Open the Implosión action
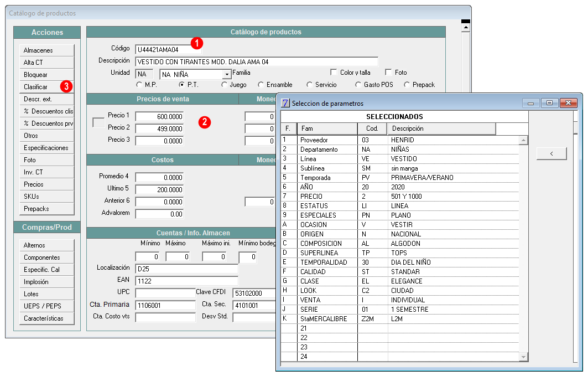 47,282
